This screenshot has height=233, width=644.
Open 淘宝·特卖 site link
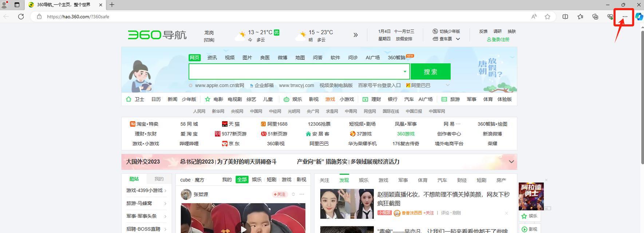click(144, 124)
